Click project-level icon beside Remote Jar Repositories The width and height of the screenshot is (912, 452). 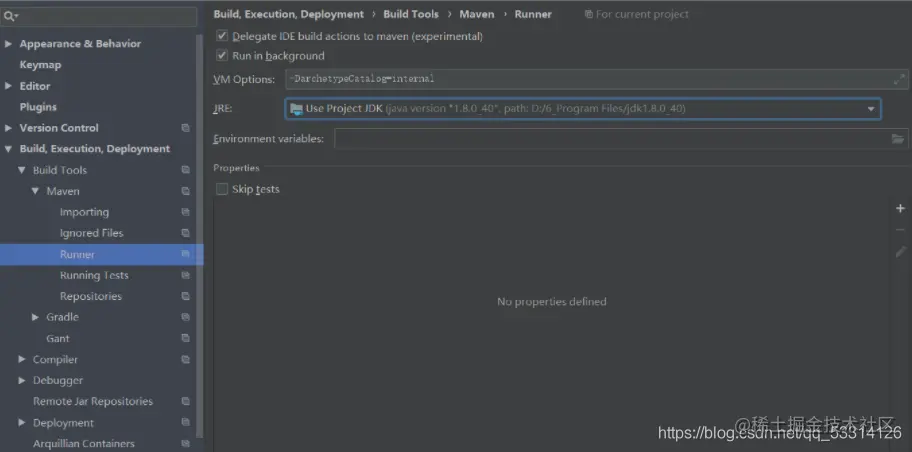186,401
